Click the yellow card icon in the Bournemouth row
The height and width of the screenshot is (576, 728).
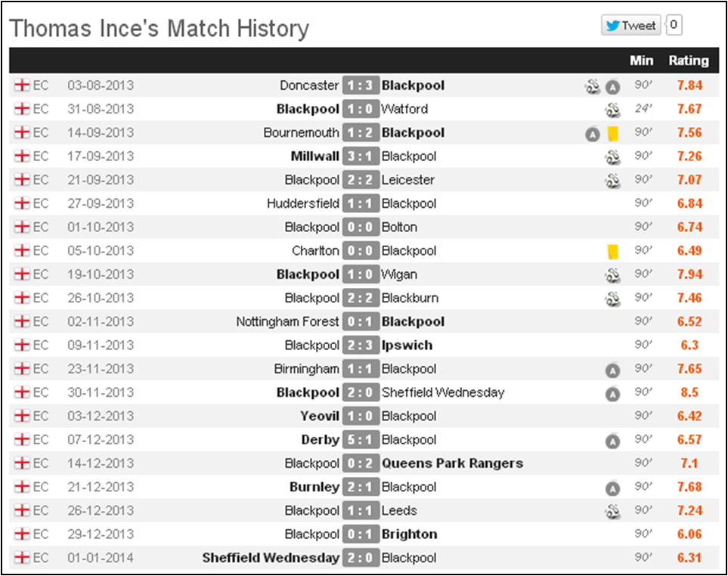(x=613, y=134)
